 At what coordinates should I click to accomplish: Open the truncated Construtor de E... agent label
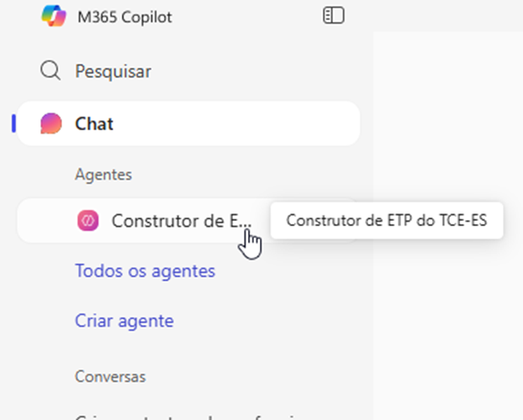pyautogui.click(x=181, y=221)
